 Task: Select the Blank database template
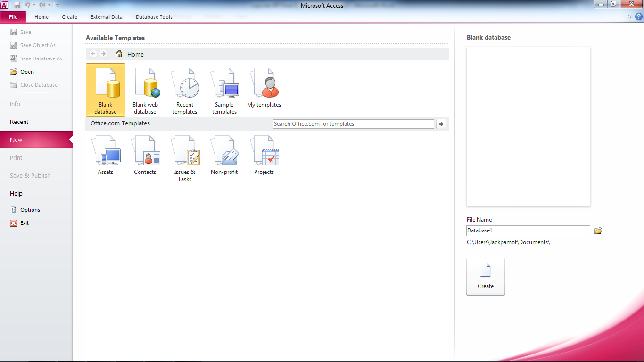point(106,90)
